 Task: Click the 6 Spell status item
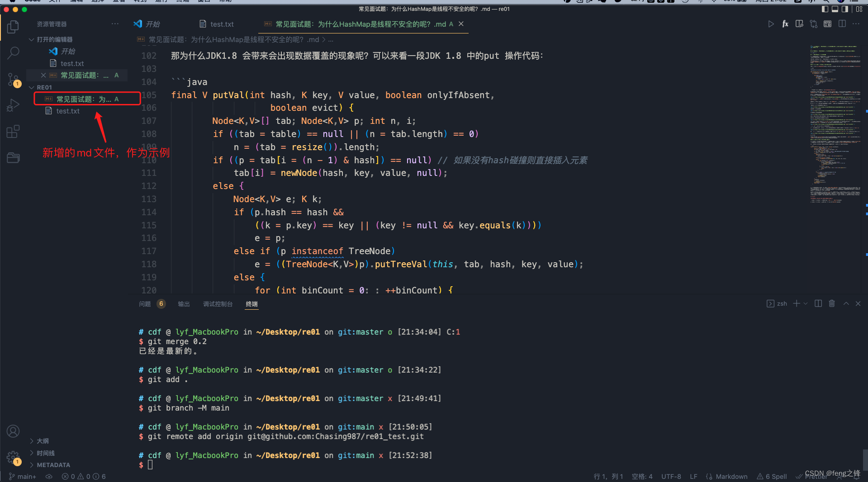pos(772,477)
